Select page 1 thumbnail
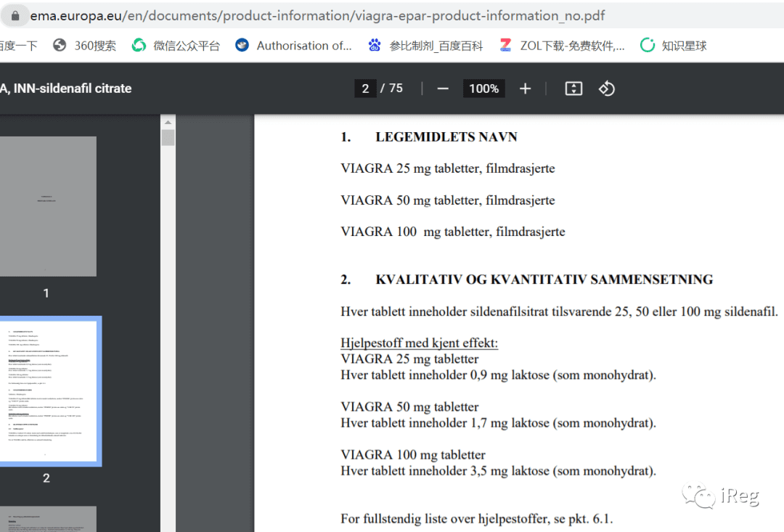 click(x=48, y=207)
